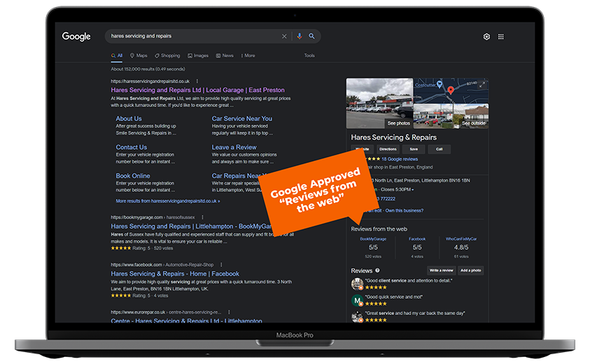The height and width of the screenshot is (364, 590).
Task: Open the Car Service Near You sitelink
Action: tap(242, 118)
